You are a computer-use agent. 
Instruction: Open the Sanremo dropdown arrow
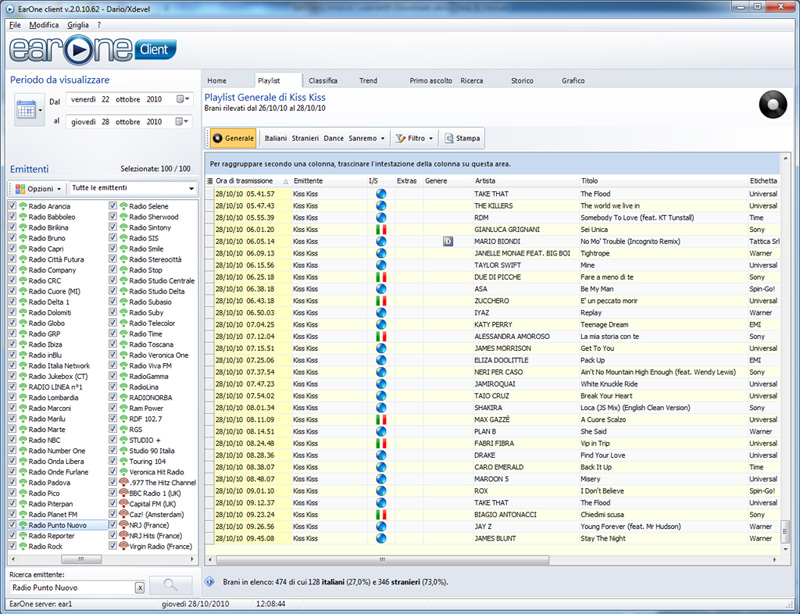pyautogui.click(x=382, y=138)
